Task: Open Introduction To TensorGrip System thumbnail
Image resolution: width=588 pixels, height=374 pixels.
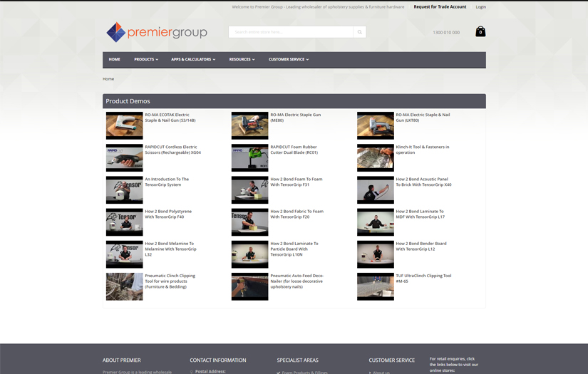Action: click(x=125, y=190)
